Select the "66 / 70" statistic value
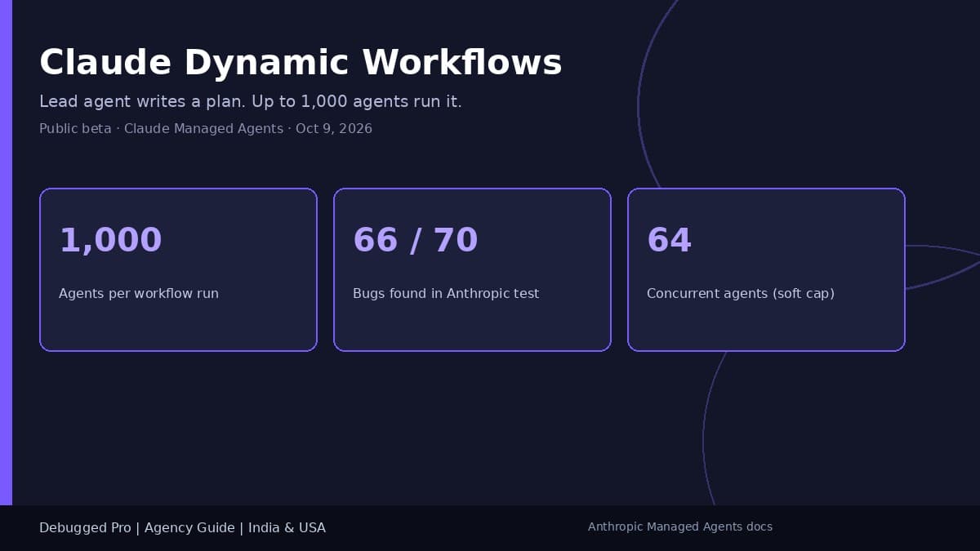Image resolution: width=980 pixels, height=551 pixels. [415, 241]
